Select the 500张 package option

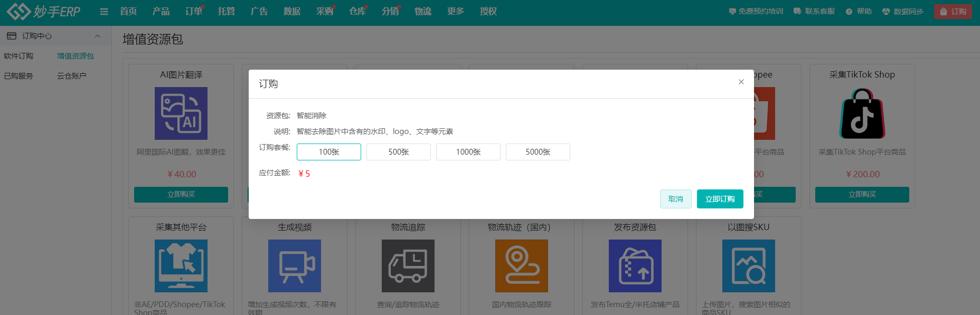[x=399, y=152]
